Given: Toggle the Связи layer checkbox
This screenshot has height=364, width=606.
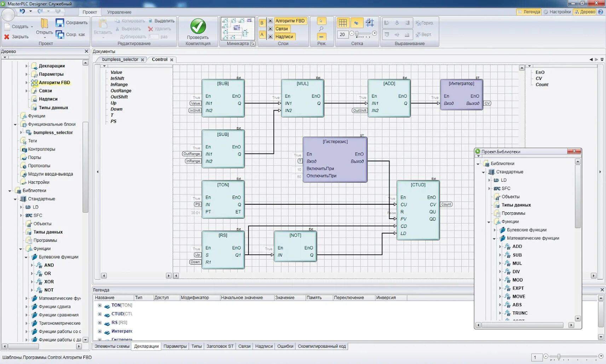Looking at the screenshot, I should point(270,29).
